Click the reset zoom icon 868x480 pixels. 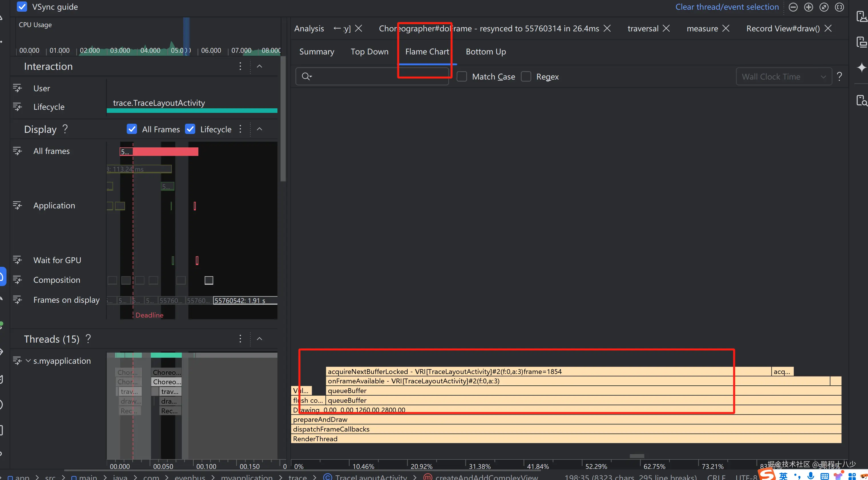pos(824,7)
